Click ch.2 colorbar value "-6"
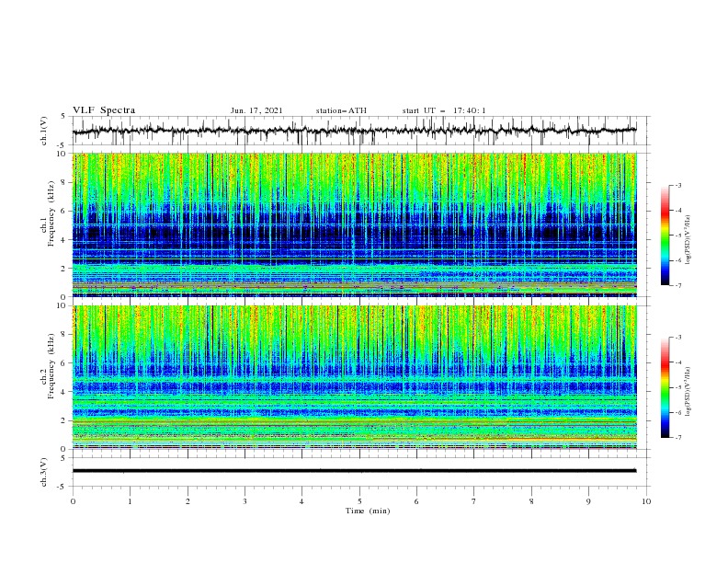Screen dimensions: 728x563 pyautogui.click(x=678, y=412)
